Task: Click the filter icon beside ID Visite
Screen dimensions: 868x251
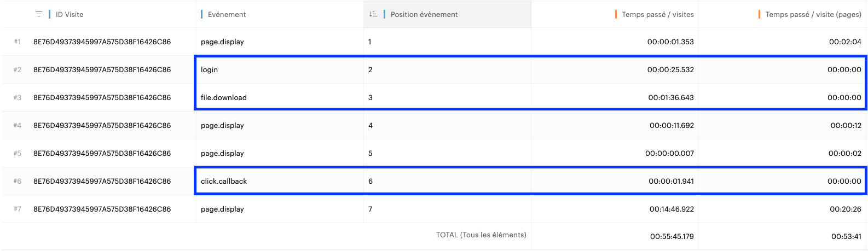Action: point(39,14)
